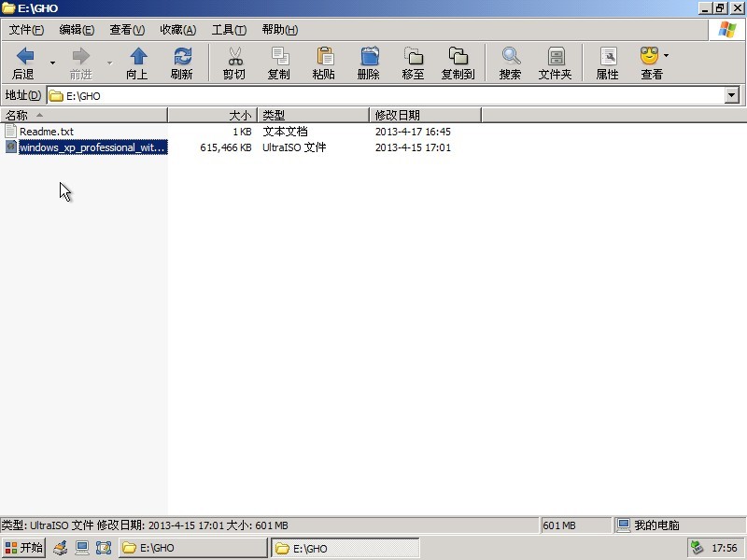Image resolution: width=747 pixels, height=560 pixels.
Task: Select the Readme.txt file
Action: point(46,132)
